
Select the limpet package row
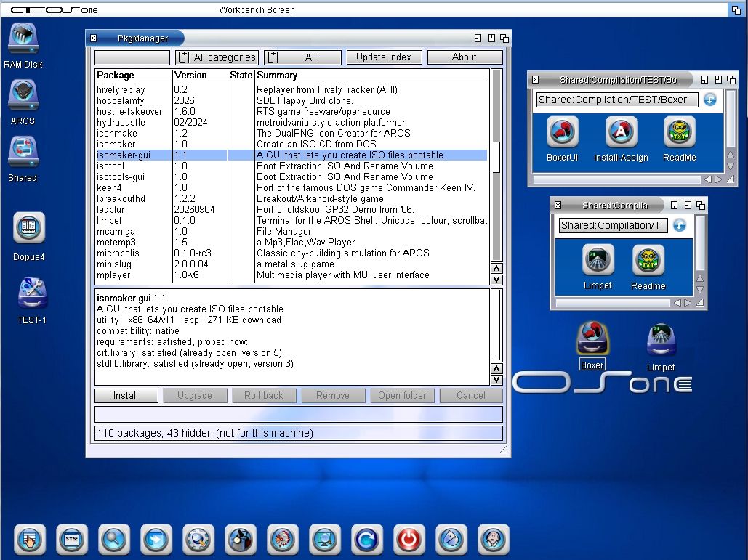point(291,221)
